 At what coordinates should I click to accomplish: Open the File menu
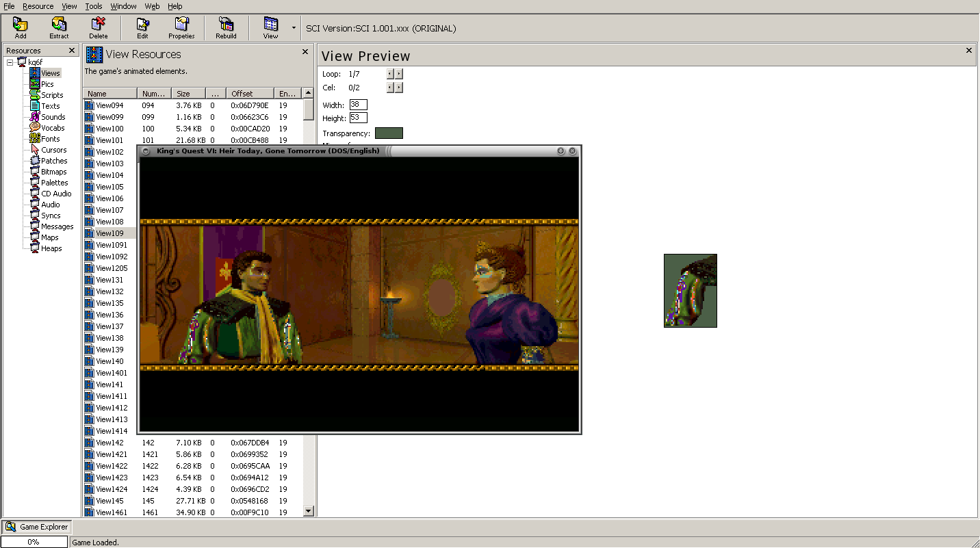(9, 6)
